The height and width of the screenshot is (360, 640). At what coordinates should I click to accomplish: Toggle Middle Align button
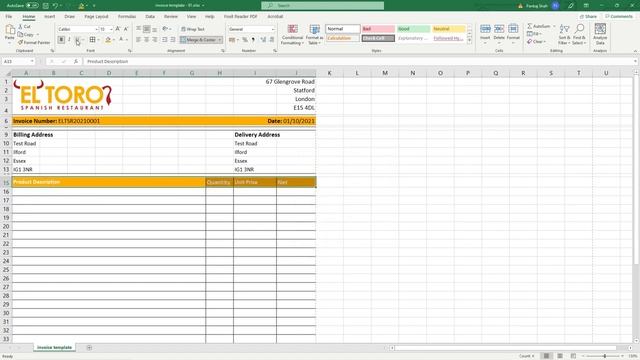147,29
